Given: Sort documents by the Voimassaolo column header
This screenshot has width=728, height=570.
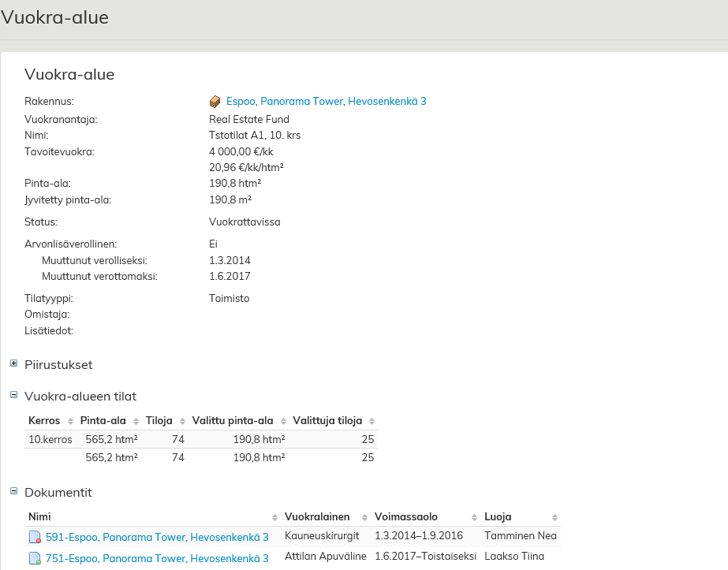Looking at the screenshot, I should tap(405, 517).
